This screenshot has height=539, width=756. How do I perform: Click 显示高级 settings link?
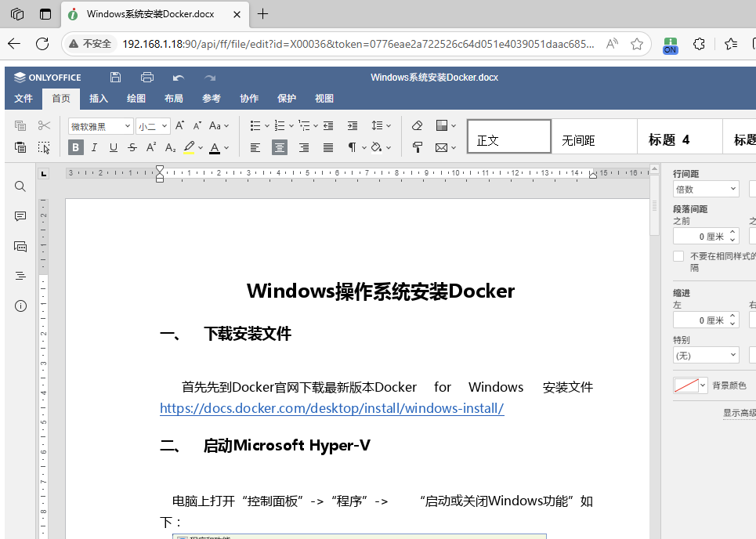[739, 413]
